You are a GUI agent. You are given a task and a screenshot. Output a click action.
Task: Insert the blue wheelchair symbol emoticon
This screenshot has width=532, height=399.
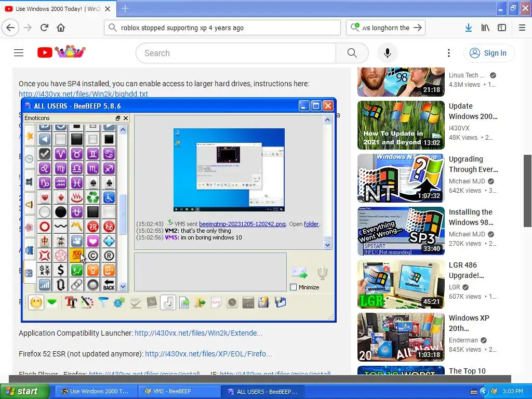point(109,197)
